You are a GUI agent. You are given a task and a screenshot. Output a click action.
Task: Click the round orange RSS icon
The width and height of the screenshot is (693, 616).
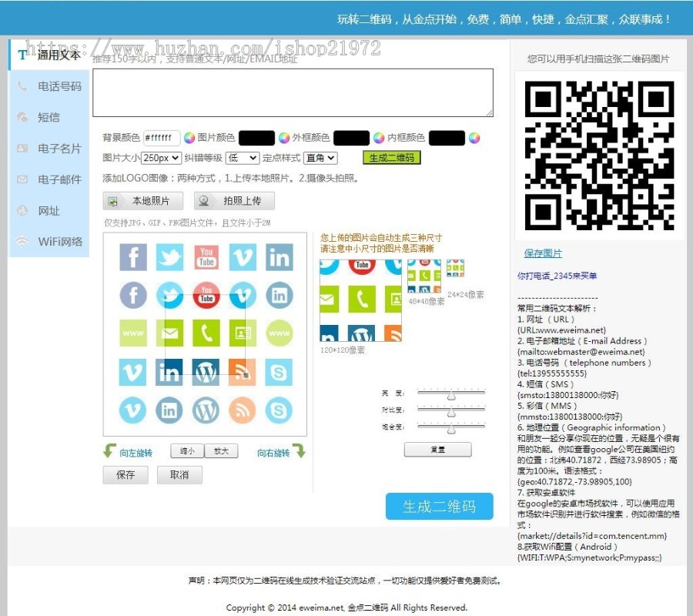click(243, 410)
